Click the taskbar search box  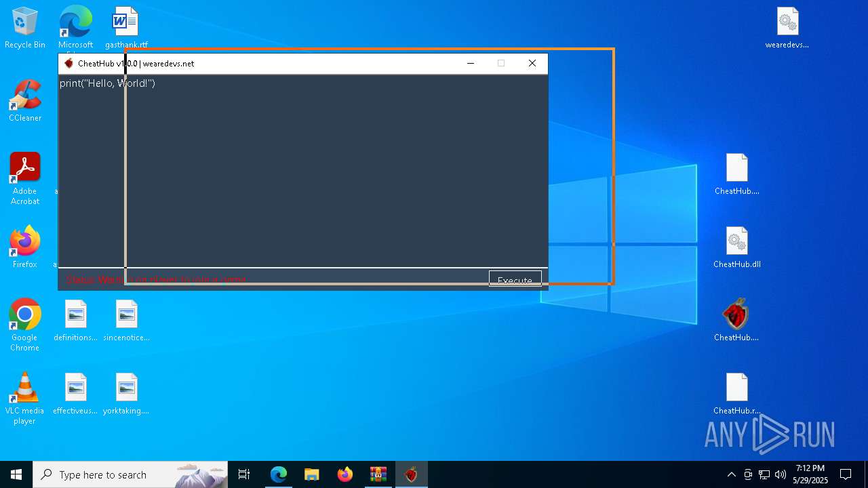point(130,474)
